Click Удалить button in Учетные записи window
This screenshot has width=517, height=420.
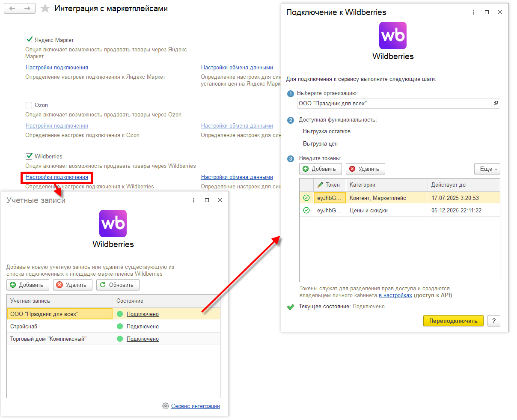73,285
